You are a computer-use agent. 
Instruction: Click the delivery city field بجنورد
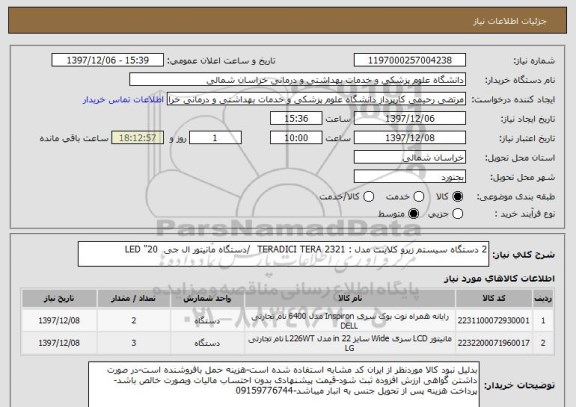click(x=410, y=177)
